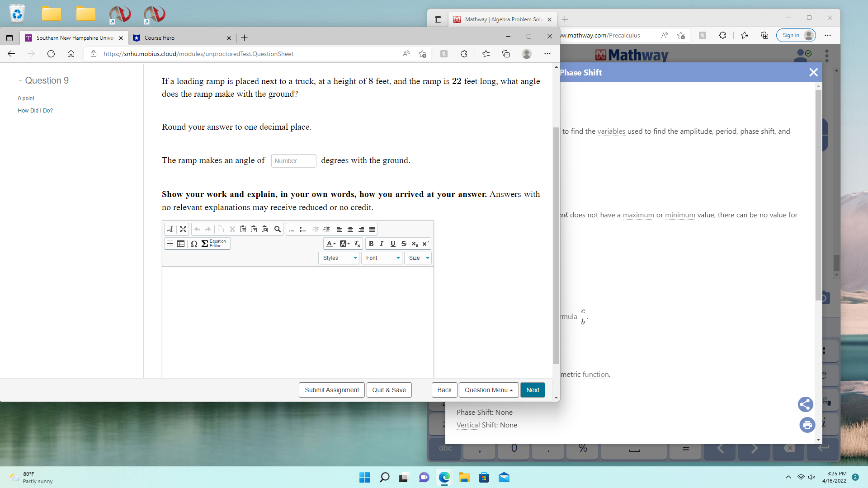Image resolution: width=868 pixels, height=488 pixels.
Task: Maximize the answer editor to fullscreen
Action: tap(183, 229)
